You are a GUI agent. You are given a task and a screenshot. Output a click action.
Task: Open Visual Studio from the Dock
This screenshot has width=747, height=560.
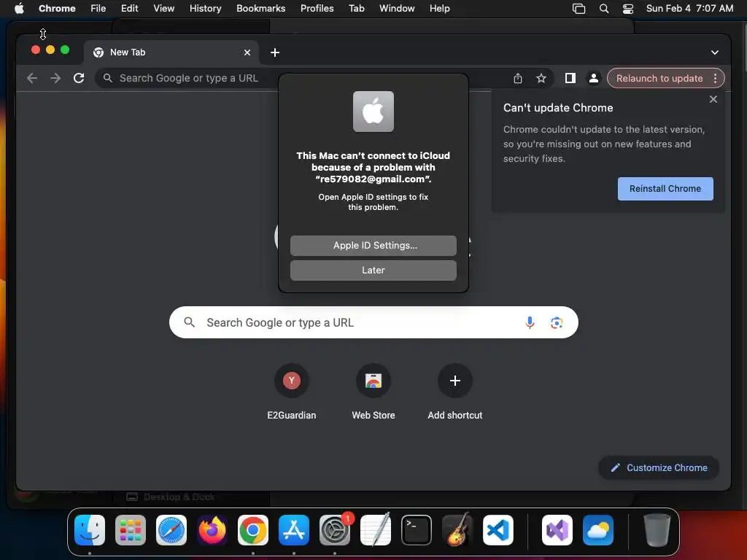click(x=557, y=530)
